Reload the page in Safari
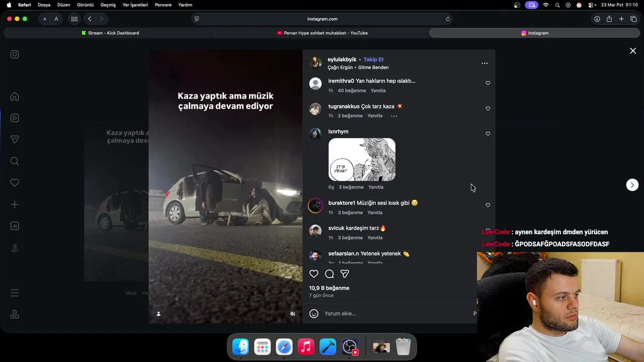Image resolution: width=644 pixels, height=362 pixels. [x=448, y=19]
